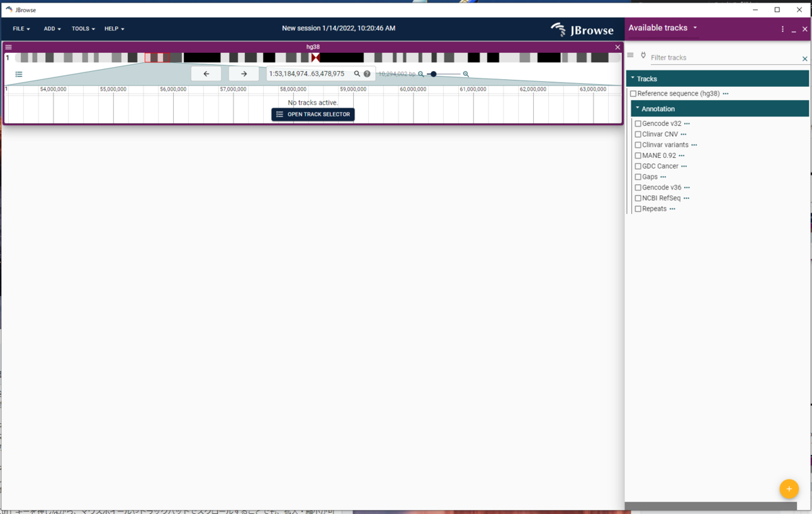Open the NCBI RefSeq more options dots
Screen dimensions: 812x514
coord(686,198)
